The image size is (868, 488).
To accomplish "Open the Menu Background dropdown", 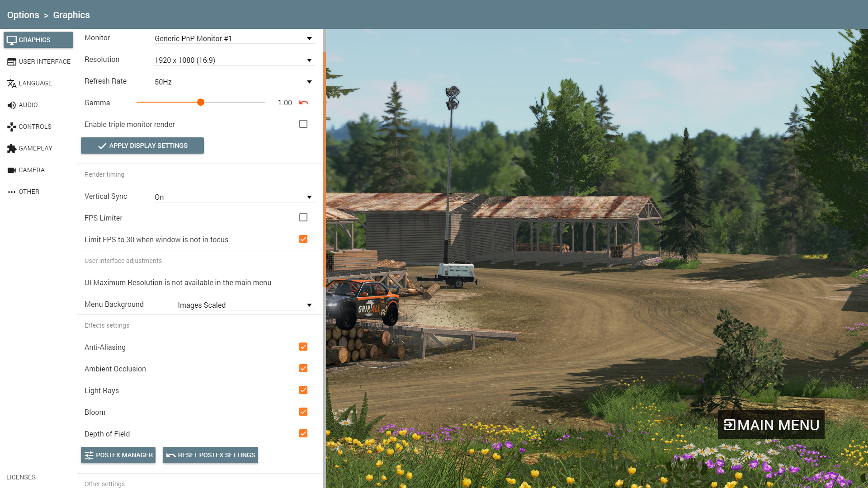I will [245, 305].
